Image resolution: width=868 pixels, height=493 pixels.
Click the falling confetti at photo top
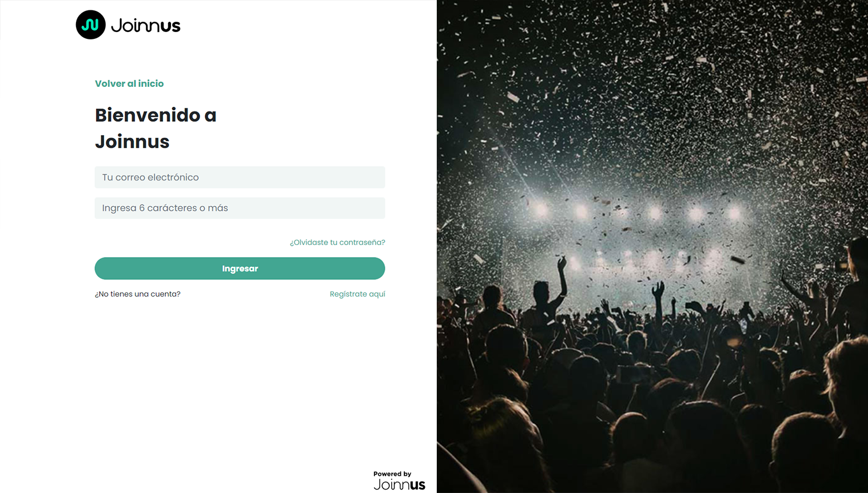pos(652,57)
